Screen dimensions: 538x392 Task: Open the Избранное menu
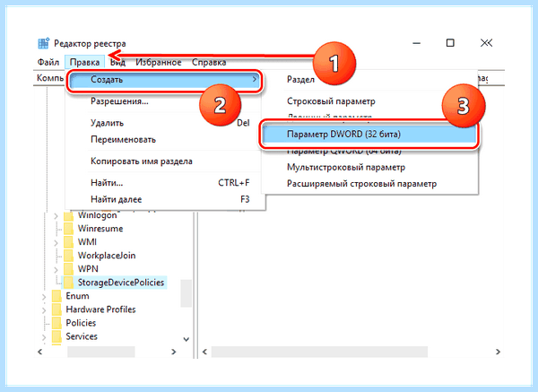158,62
